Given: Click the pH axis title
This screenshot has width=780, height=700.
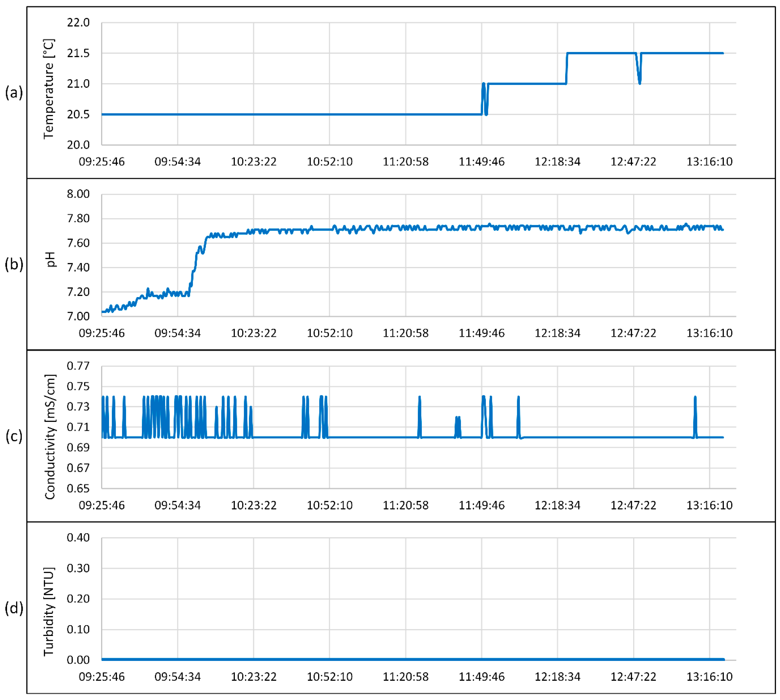Looking at the screenshot, I should (50, 259).
